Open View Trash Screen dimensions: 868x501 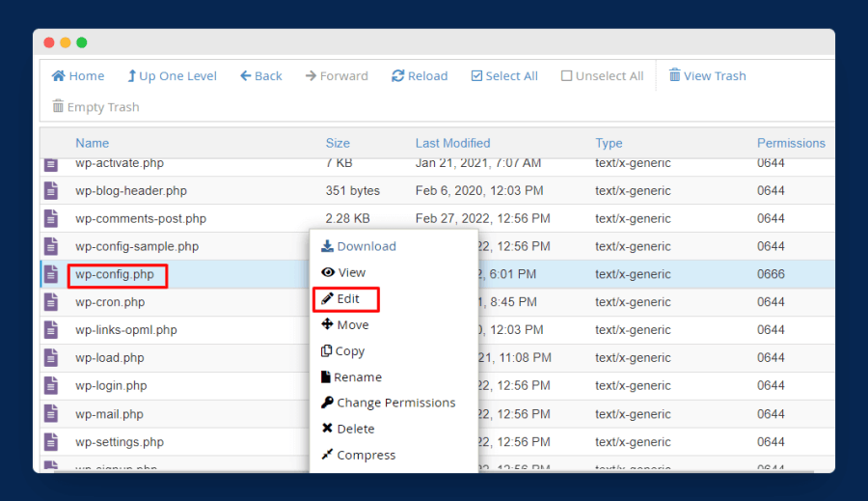click(708, 76)
